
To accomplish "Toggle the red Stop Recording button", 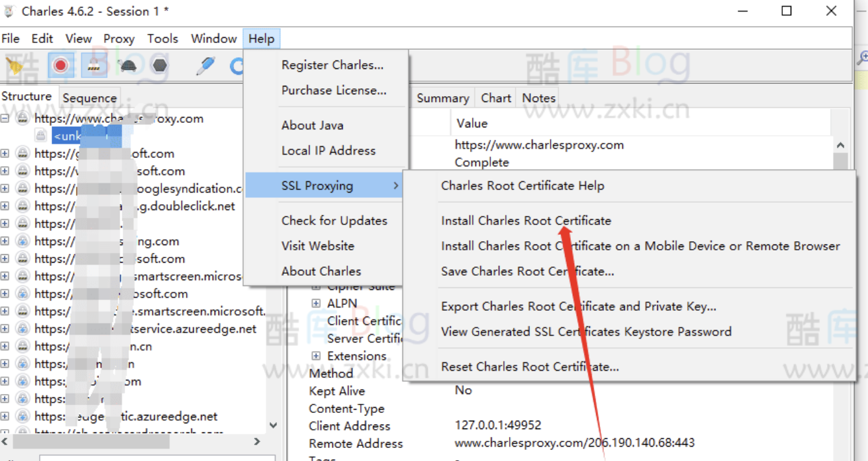I will (x=60, y=65).
